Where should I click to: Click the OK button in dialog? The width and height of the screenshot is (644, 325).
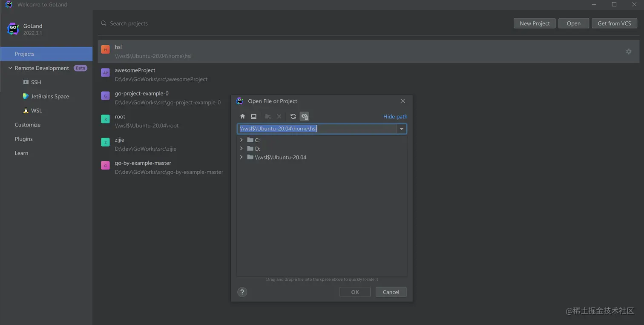(355, 292)
